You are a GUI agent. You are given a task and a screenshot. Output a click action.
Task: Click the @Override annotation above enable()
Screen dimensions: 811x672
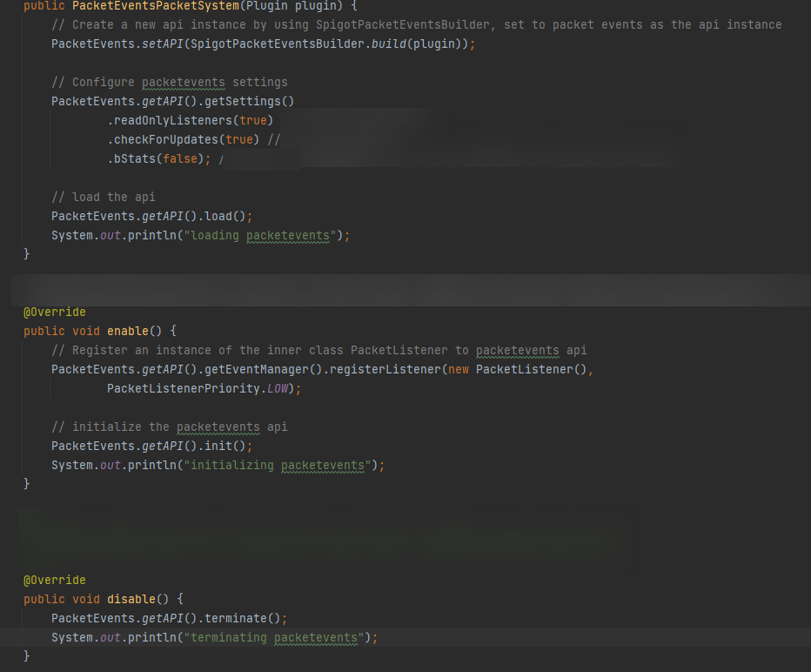click(x=54, y=312)
